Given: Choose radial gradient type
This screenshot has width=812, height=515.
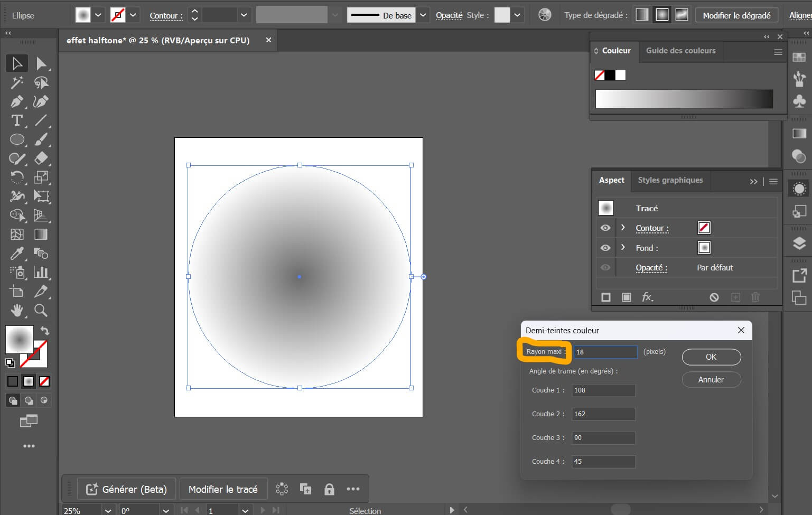Looking at the screenshot, I should click(x=662, y=15).
